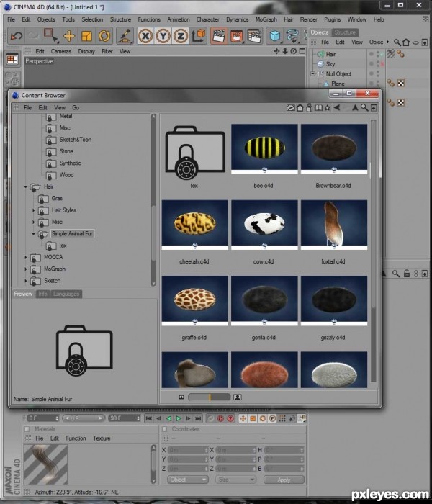
Task: Toggle Materials panel checkbox
Action: click(x=27, y=429)
